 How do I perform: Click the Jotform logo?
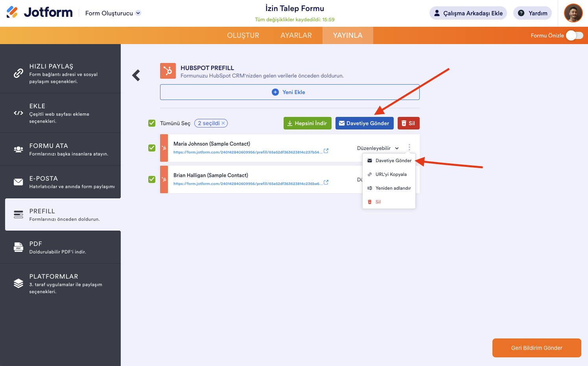[39, 13]
